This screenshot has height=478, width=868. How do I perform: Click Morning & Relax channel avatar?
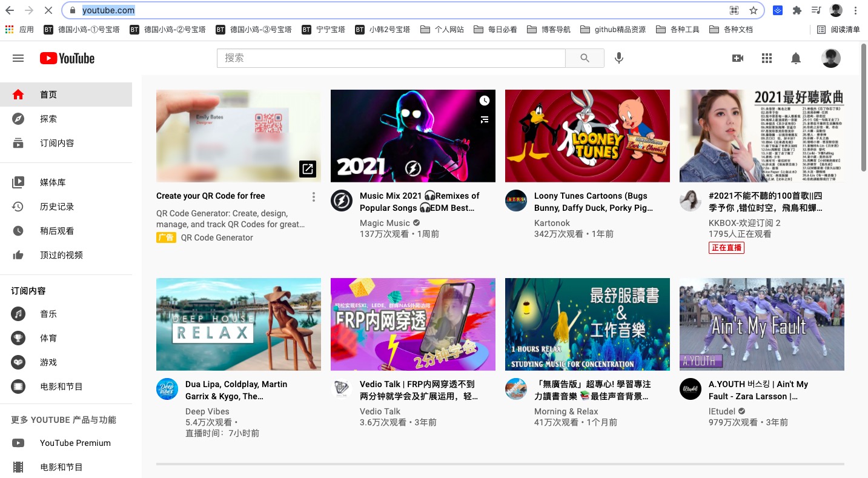pos(516,389)
